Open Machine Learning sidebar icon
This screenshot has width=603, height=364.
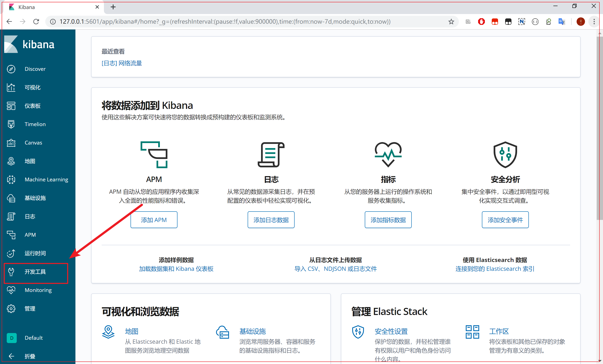11,179
